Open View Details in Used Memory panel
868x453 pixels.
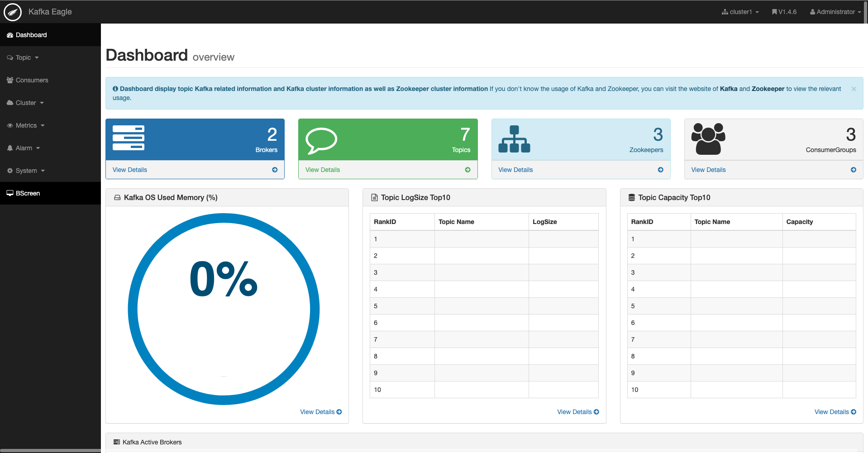(x=321, y=412)
